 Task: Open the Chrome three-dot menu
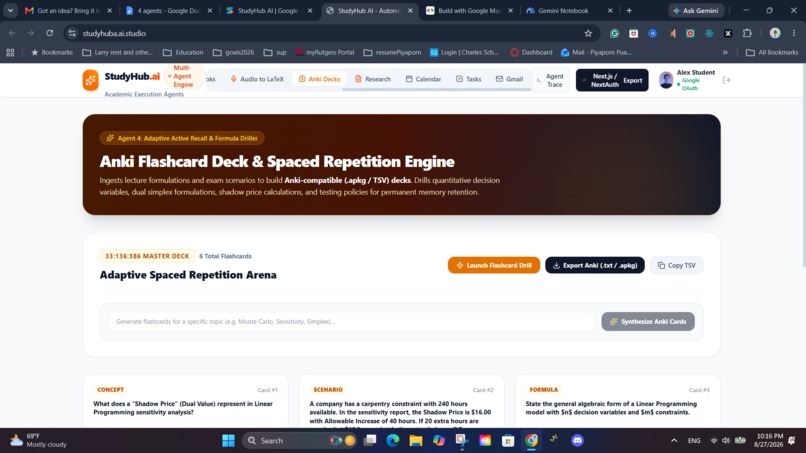coord(794,33)
